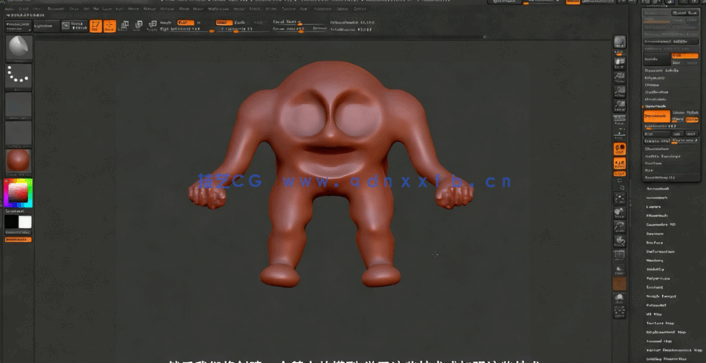Image resolution: width=706 pixels, height=363 pixels.
Task: Toggle Draw mode in the top shelf
Action: coord(109,26)
